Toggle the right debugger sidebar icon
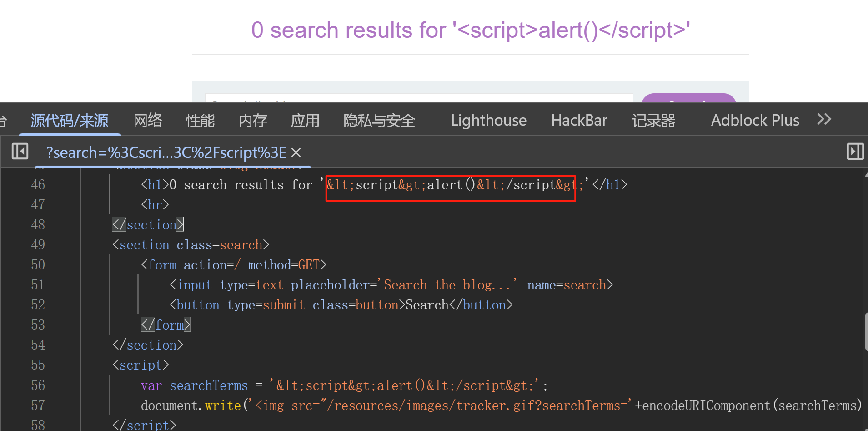This screenshot has height=431, width=868. (855, 152)
